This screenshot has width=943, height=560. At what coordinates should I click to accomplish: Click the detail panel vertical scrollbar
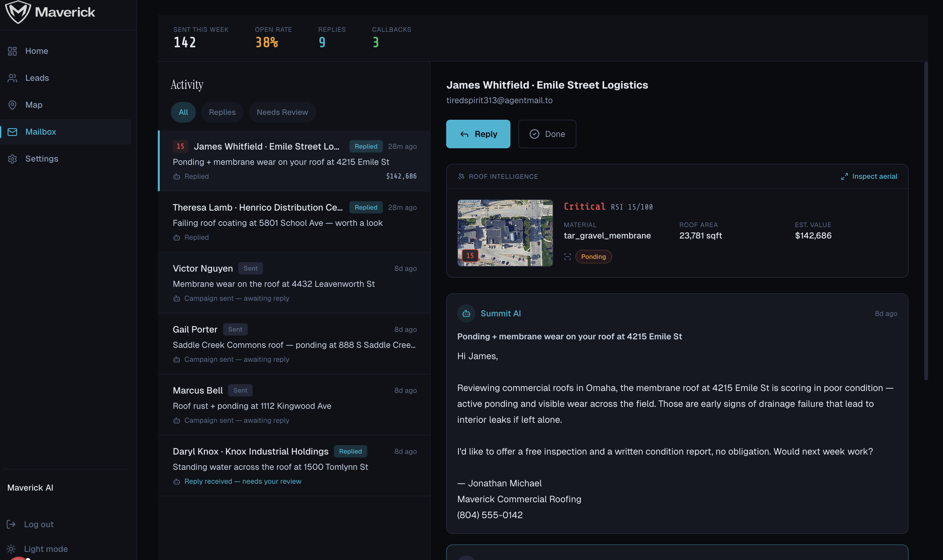926,221
